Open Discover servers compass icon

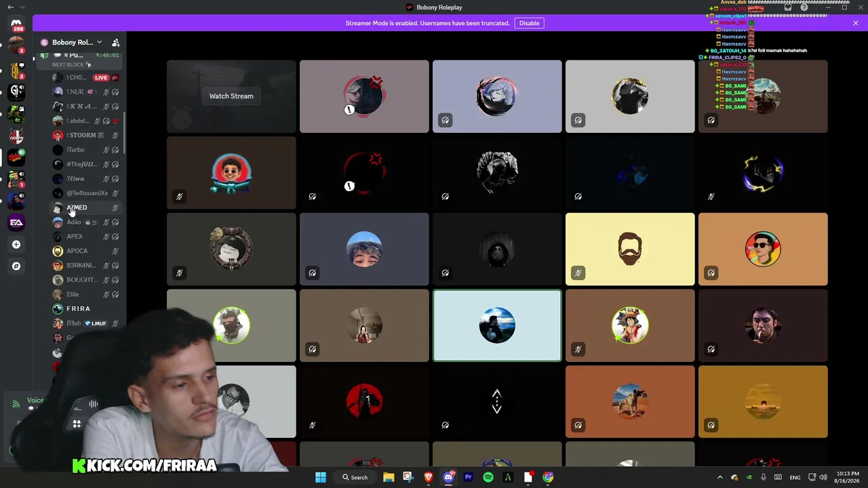16,266
